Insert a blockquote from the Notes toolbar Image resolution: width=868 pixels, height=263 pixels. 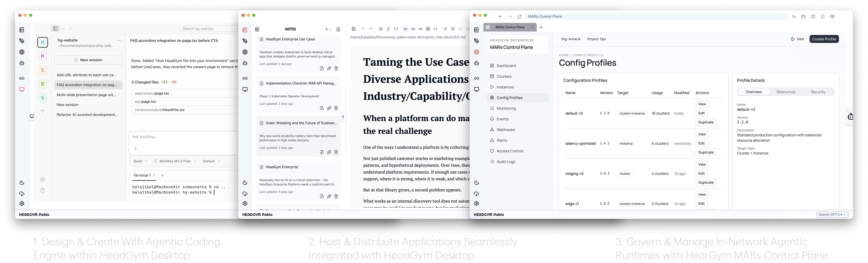click(x=428, y=29)
